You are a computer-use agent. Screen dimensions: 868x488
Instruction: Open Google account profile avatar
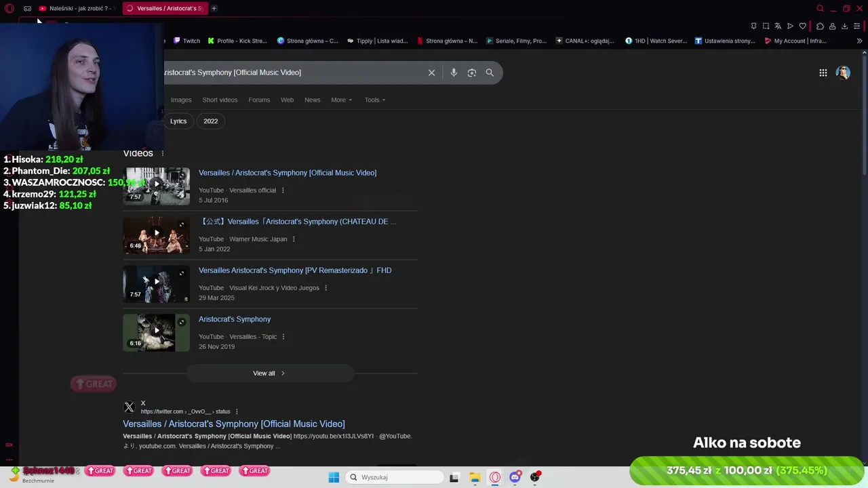point(843,73)
